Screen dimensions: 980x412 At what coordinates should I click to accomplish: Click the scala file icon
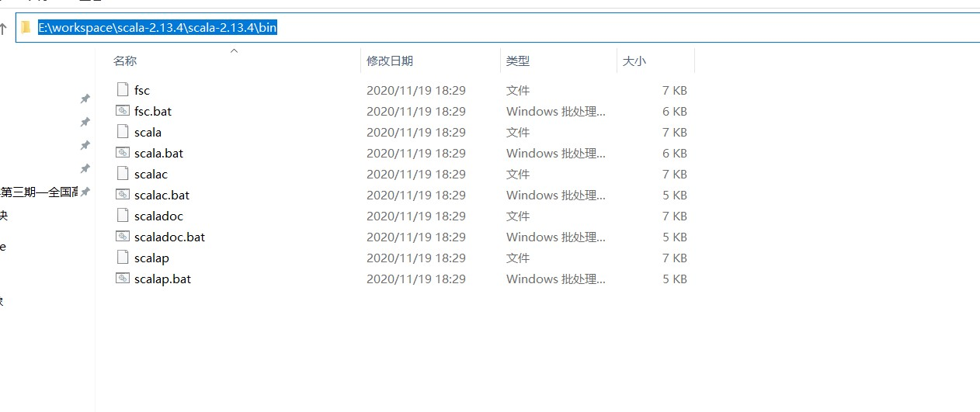pyautogui.click(x=122, y=132)
